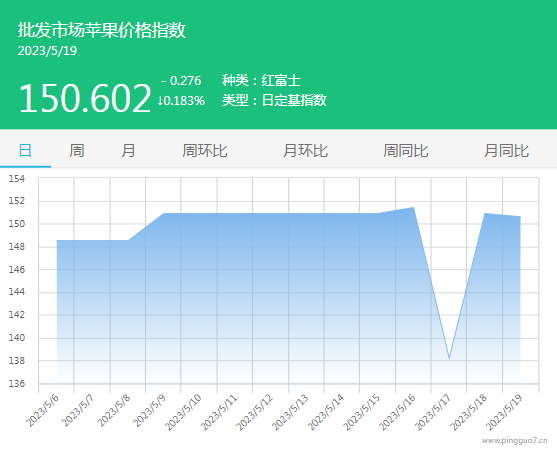Screen dimensions: 557x450
Task: Switch to the 周 weekly tab
Action: coord(77,151)
